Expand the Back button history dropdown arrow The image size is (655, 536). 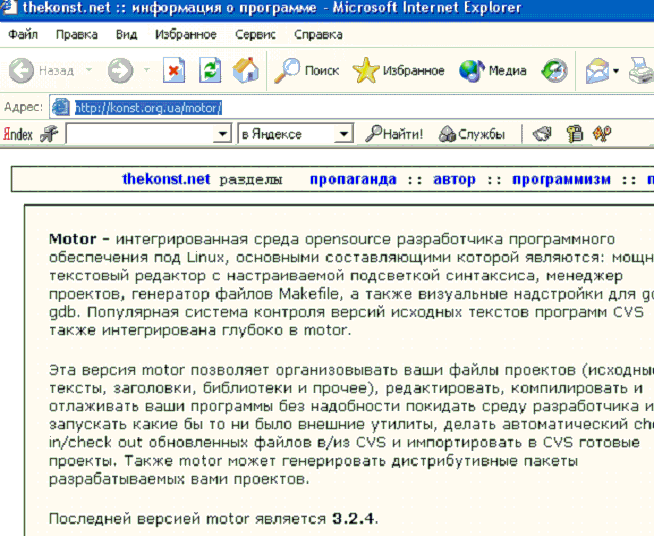88,71
